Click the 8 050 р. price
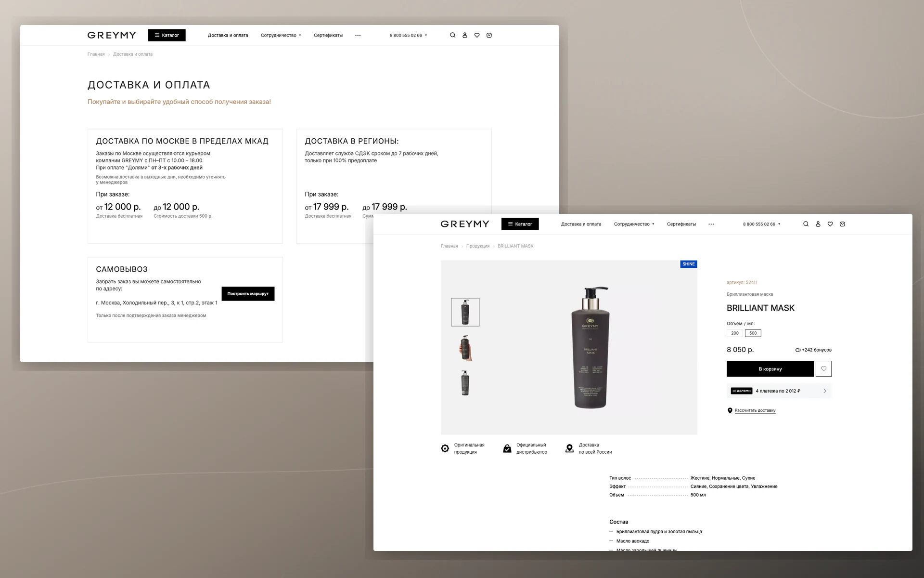Image resolution: width=924 pixels, height=578 pixels. (740, 350)
